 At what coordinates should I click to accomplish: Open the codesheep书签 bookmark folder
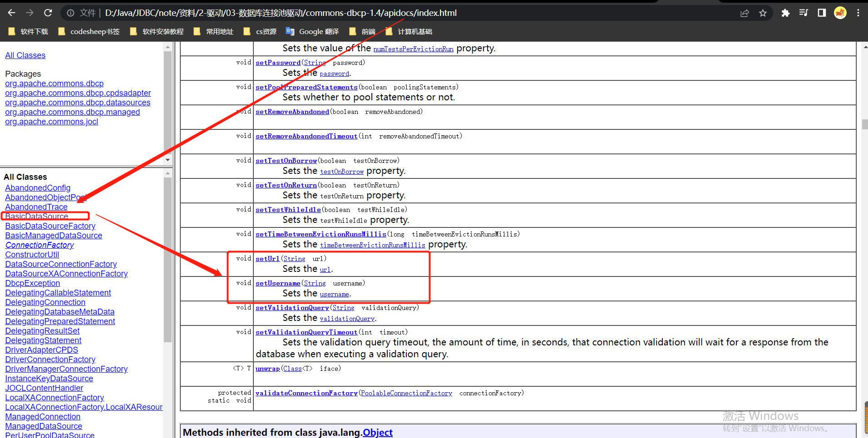89,31
